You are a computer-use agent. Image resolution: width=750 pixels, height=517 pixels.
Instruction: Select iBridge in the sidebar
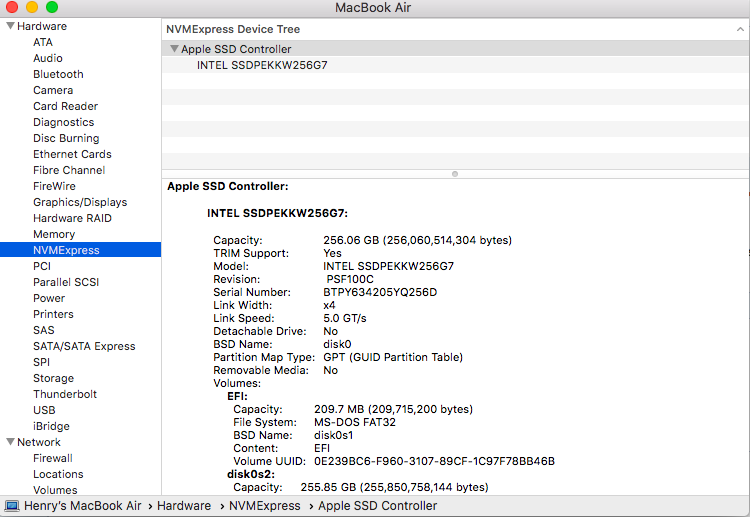(x=51, y=426)
